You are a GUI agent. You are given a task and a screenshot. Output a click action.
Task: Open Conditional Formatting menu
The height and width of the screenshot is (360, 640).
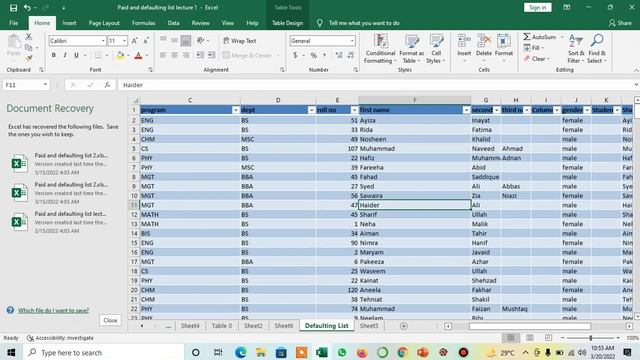pos(380,49)
